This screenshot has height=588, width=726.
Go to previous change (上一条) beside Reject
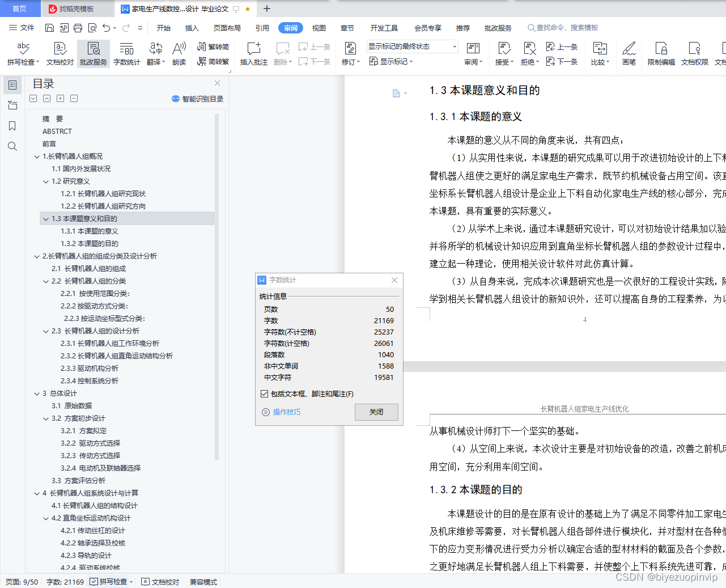pyautogui.click(x=562, y=47)
